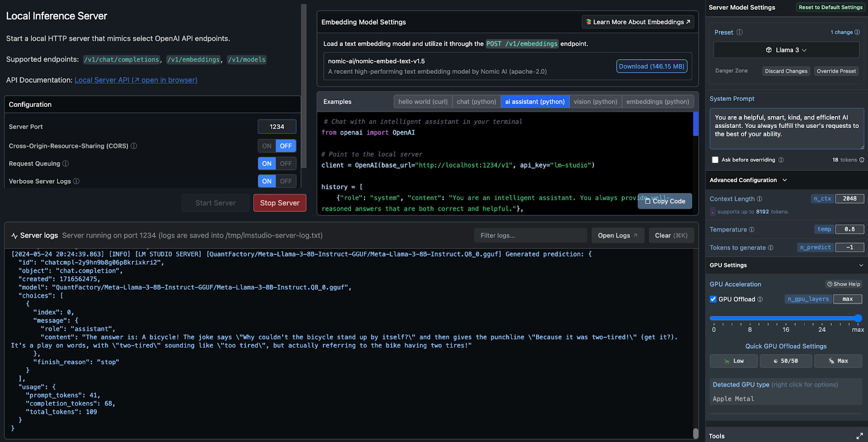868x442 pixels.
Task: Click the GPU offload slider handle
Action: pos(858,318)
